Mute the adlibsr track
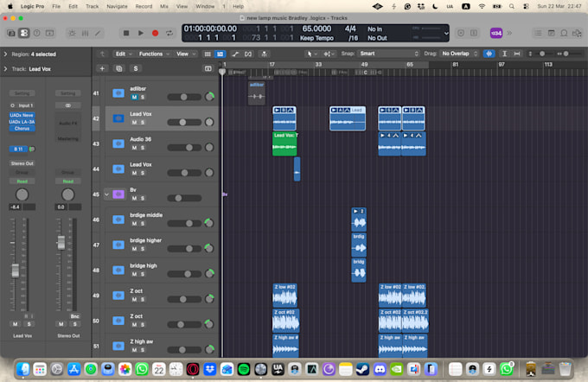The image size is (588, 382). click(134, 97)
